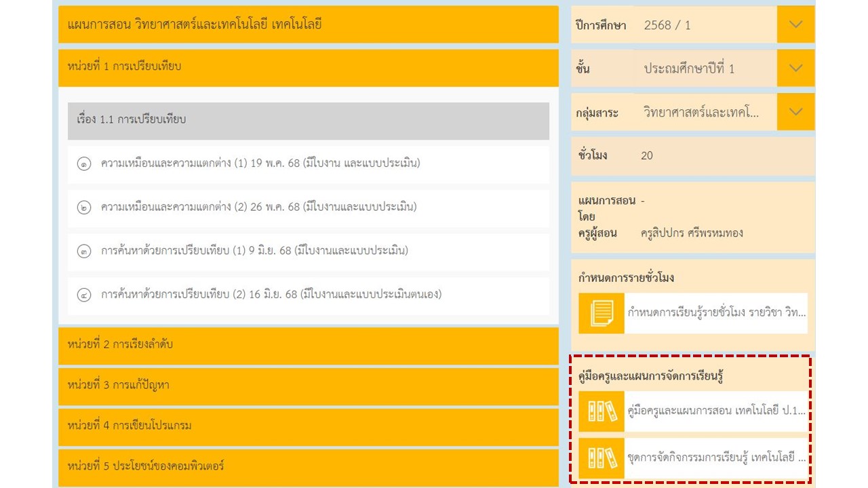Click the hourly schedule document icon
Image resolution: width=868 pixels, height=488 pixels.
pos(601,313)
